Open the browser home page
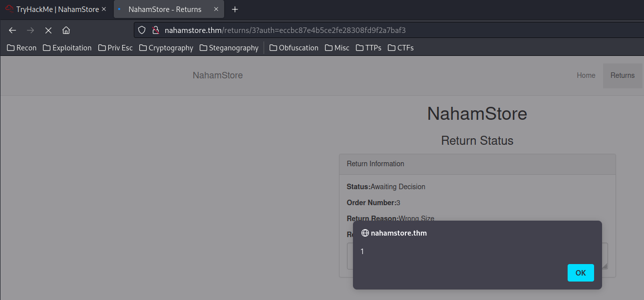 point(66,30)
